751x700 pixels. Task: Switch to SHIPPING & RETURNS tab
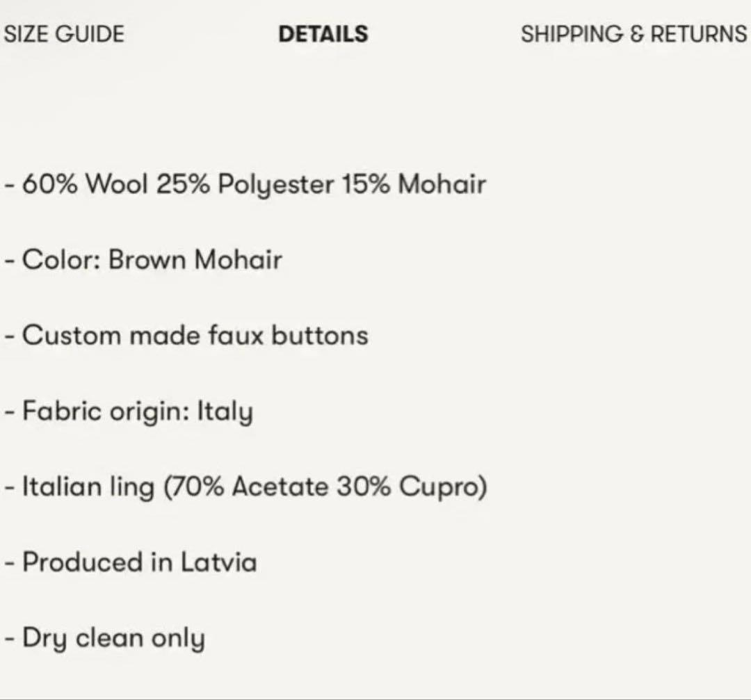[x=633, y=34]
